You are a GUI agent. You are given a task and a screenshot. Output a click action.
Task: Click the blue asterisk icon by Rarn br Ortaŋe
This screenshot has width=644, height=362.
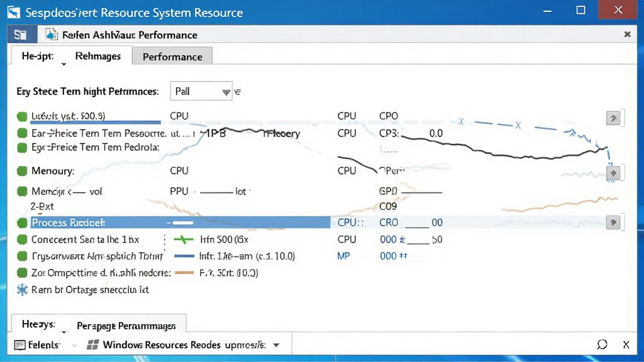pos(22,290)
